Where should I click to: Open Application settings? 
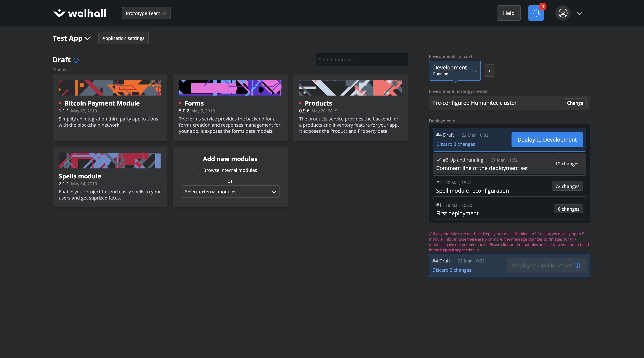(123, 38)
